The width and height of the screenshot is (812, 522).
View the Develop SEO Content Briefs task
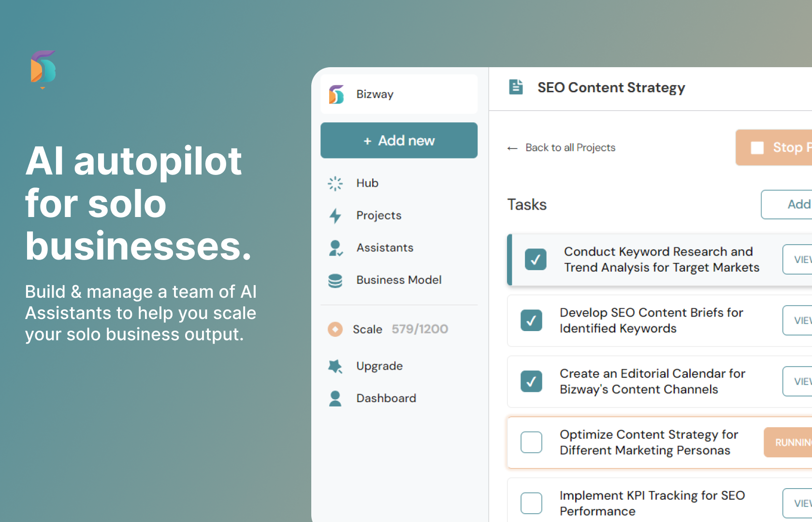pos(797,320)
